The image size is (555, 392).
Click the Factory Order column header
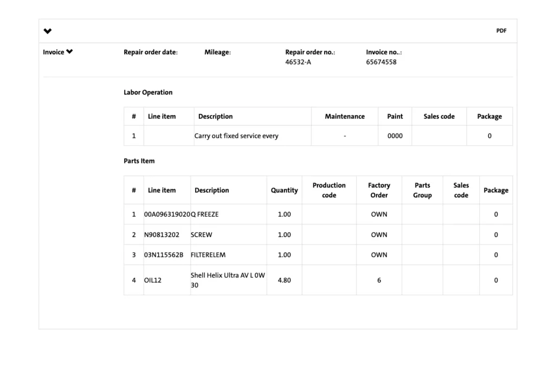(x=379, y=190)
